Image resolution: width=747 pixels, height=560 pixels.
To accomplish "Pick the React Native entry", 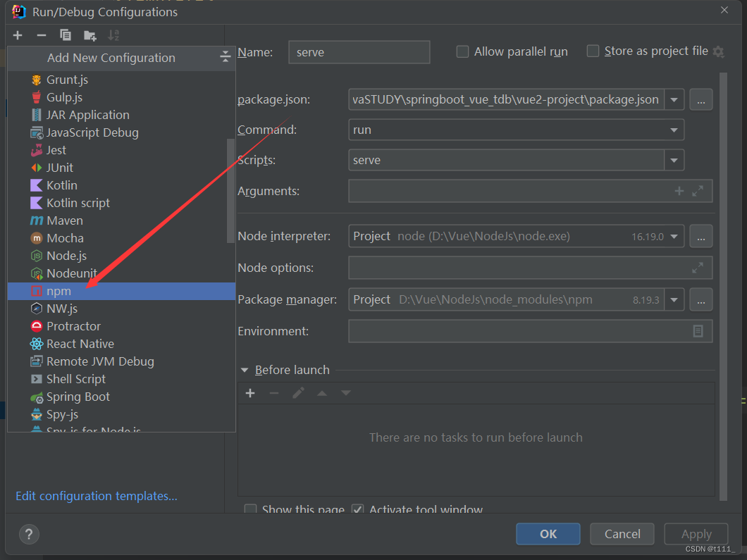I will coord(121,344).
